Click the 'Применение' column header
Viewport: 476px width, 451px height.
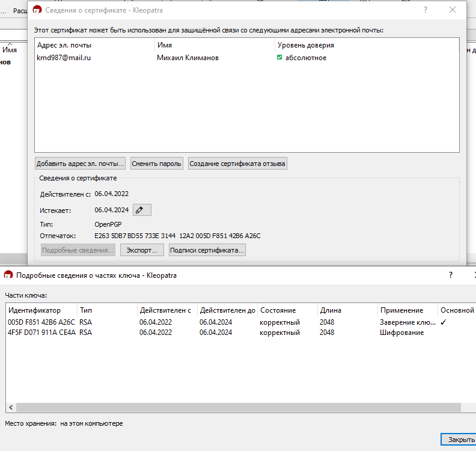(x=407, y=310)
